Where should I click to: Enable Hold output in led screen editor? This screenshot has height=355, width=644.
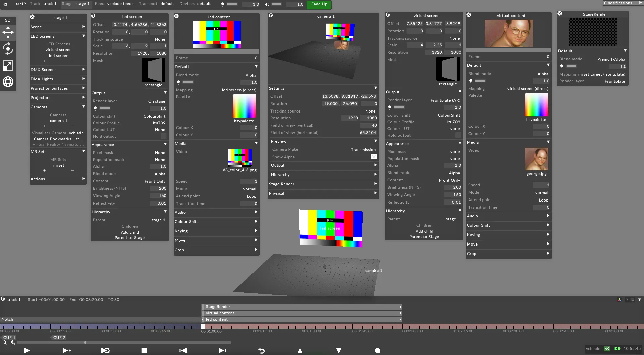click(x=163, y=136)
